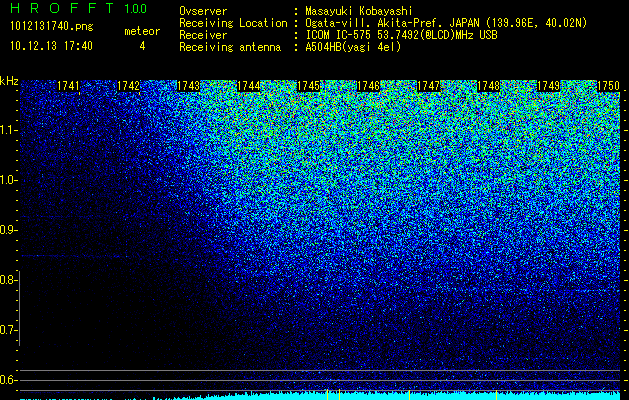The width and height of the screenshot is (629, 400).
Task: Click the A504HB(yagi 4el) antenna text
Action: (x=353, y=47)
